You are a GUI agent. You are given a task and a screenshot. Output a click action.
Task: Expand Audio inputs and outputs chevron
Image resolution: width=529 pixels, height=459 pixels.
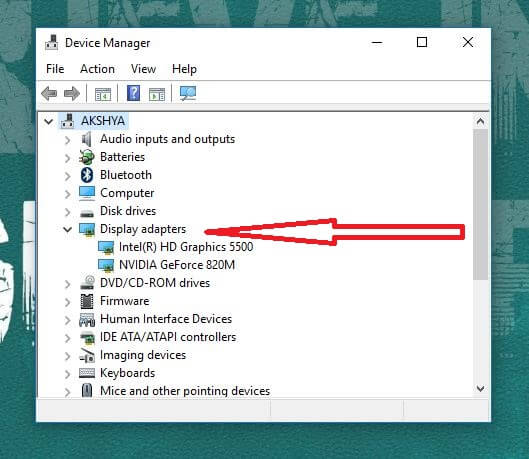pos(68,140)
